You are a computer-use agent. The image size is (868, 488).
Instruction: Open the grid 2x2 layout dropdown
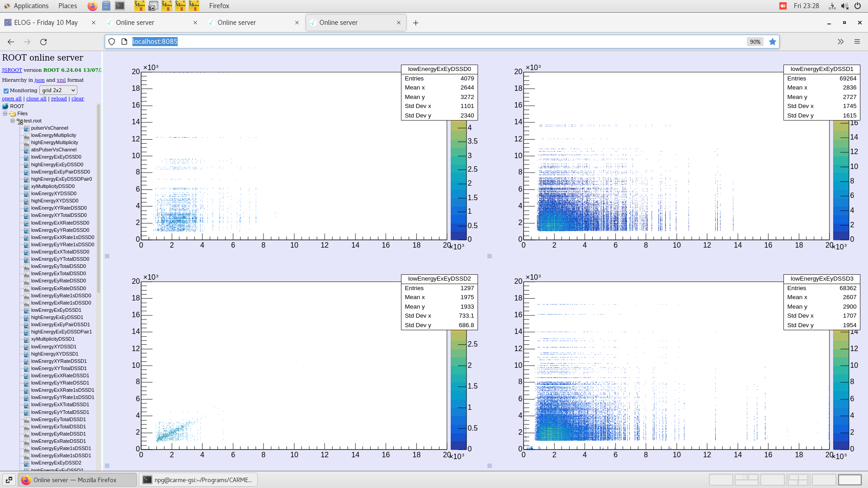tap(58, 90)
